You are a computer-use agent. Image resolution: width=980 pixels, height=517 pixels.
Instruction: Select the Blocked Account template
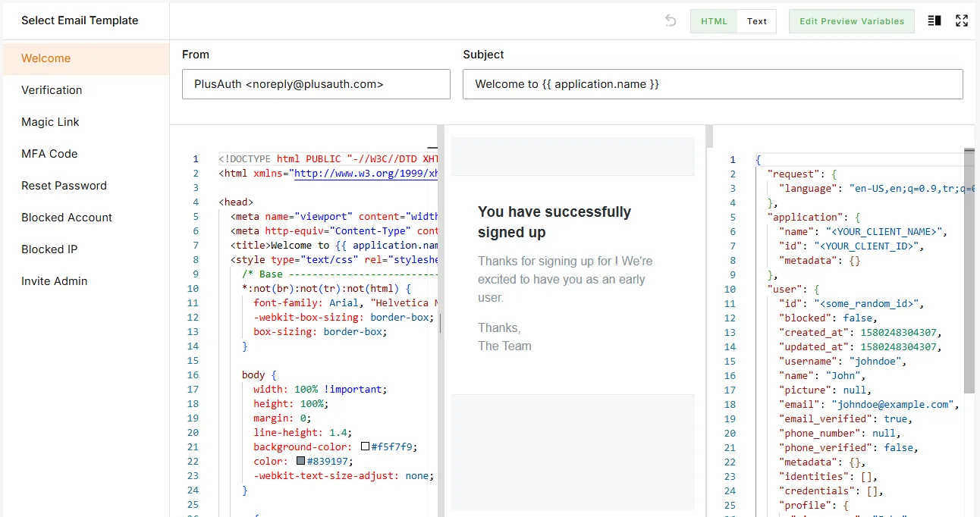click(x=67, y=218)
